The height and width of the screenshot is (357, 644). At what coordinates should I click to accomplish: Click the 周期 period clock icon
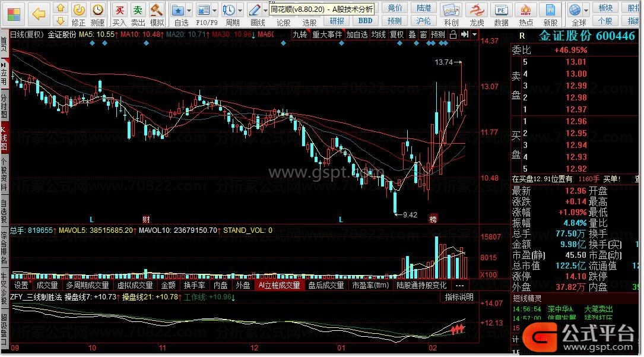229,10
